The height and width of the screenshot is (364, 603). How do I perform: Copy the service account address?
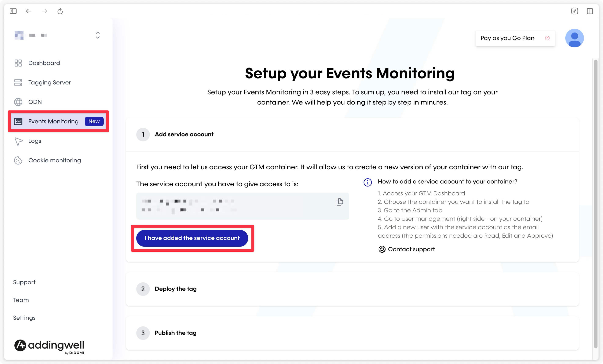[339, 202]
